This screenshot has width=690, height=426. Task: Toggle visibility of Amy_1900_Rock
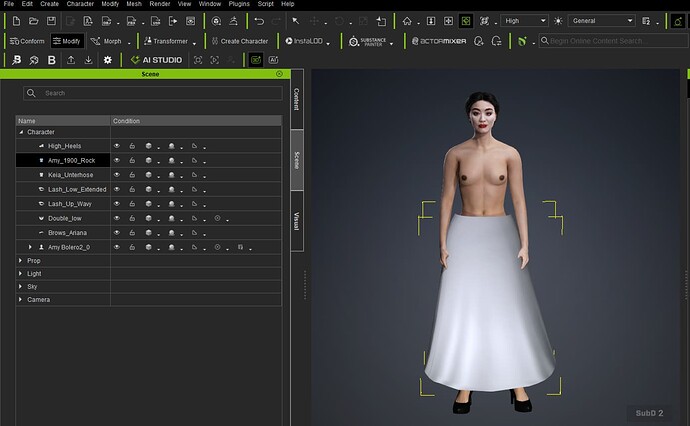[117, 160]
